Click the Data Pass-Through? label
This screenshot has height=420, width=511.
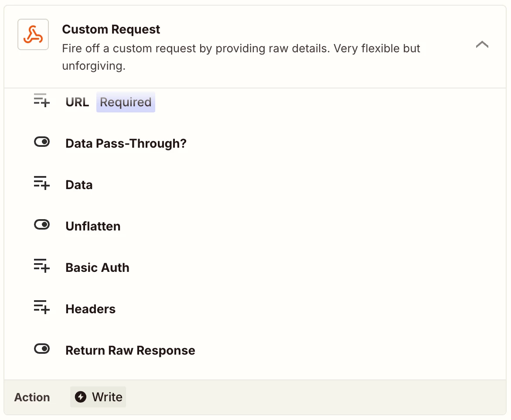[126, 144]
